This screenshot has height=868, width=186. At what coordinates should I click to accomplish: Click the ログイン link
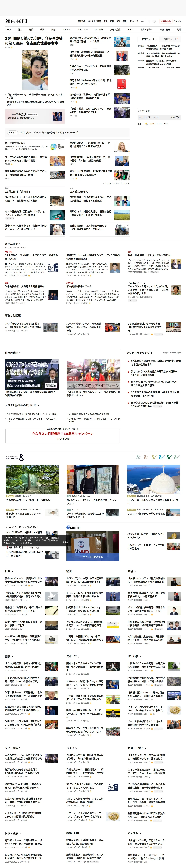coord(177,21)
